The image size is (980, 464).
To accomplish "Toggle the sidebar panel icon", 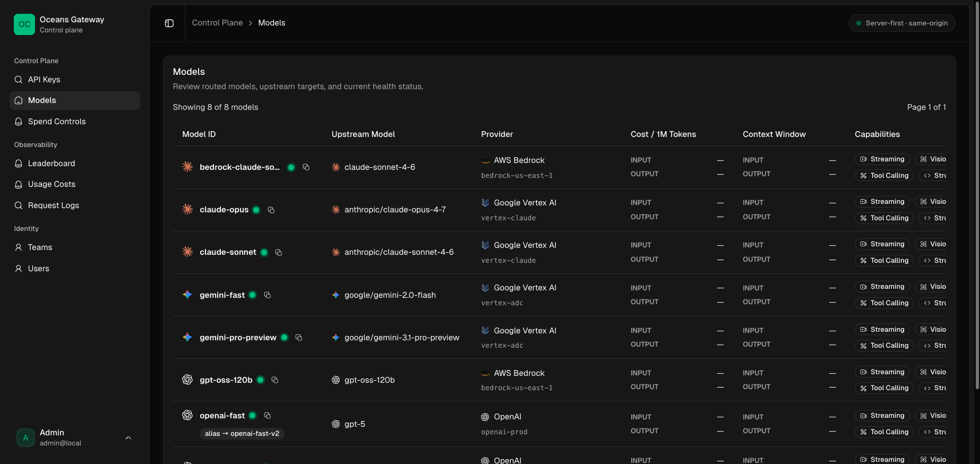I will coord(169,23).
